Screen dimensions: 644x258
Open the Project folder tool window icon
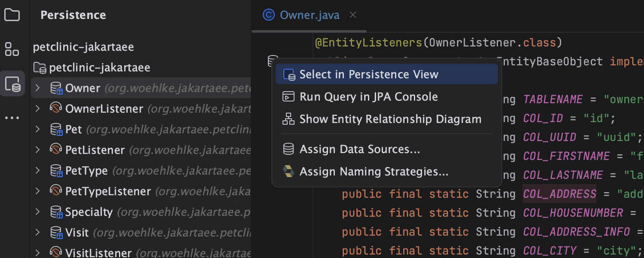click(x=12, y=15)
